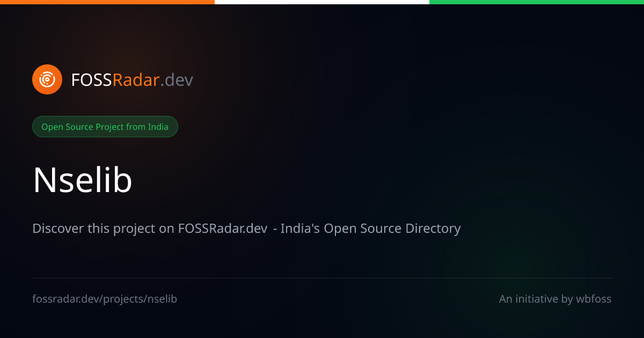Click the green stripe at the top
Screen dimensions: 644x338
tap(537, 2)
